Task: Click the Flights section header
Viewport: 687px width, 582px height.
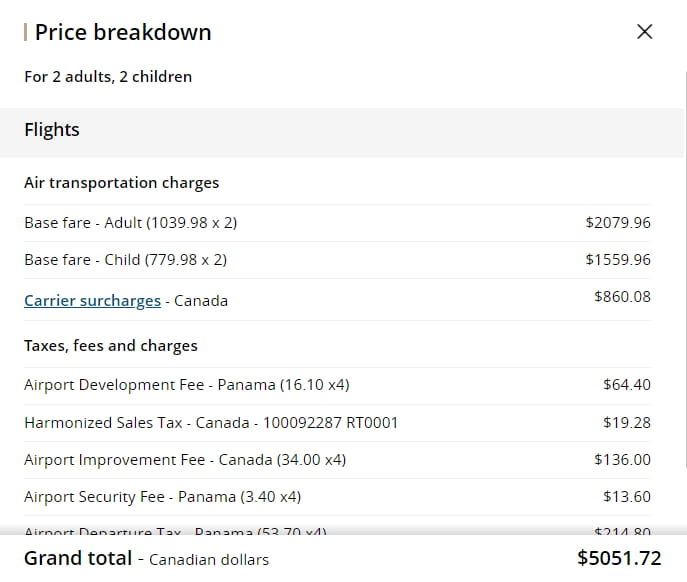Action: pyautogui.click(x=52, y=130)
